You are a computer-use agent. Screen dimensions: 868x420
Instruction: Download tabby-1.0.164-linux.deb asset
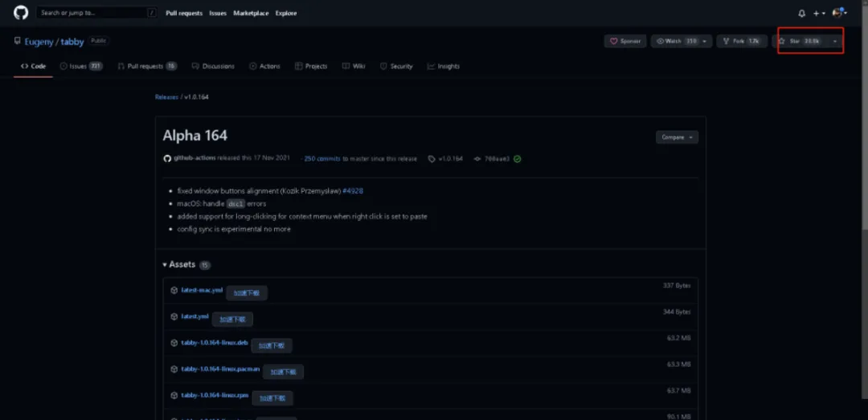(215, 343)
